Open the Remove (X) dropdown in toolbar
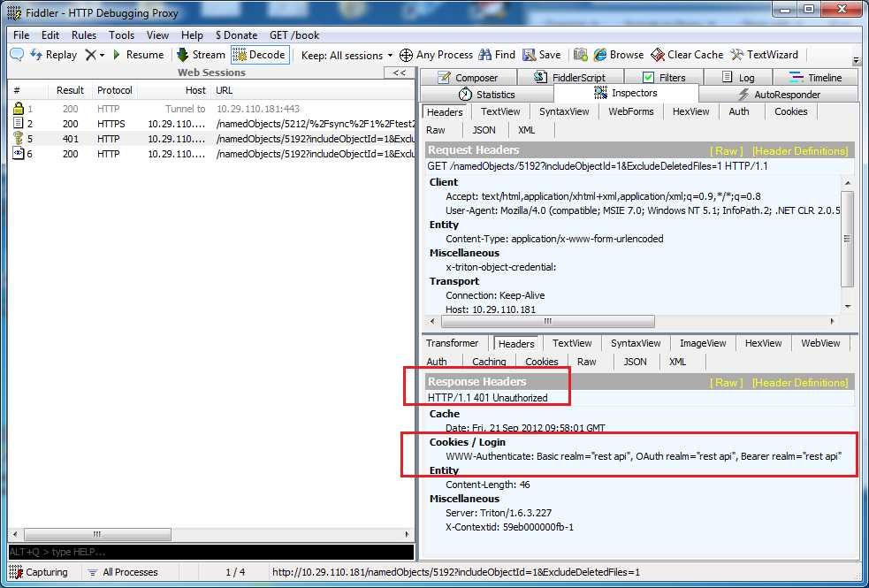 [95, 54]
